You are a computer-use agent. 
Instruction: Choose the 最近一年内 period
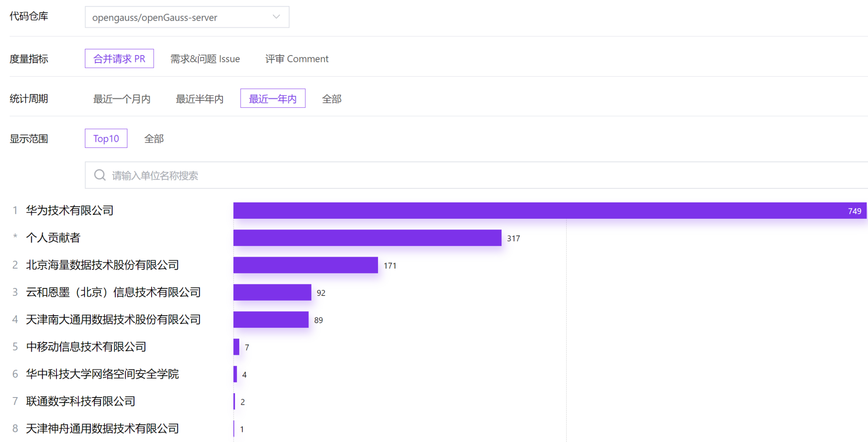pyautogui.click(x=273, y=98)
